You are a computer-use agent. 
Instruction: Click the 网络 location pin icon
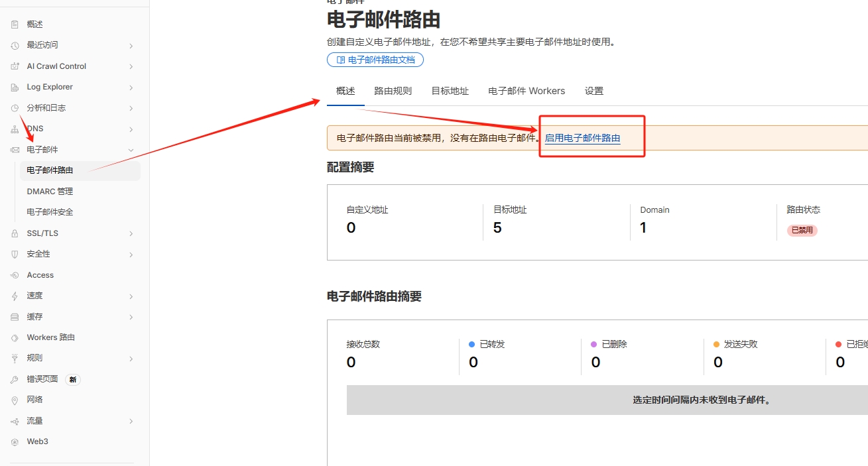click(15, 400)
